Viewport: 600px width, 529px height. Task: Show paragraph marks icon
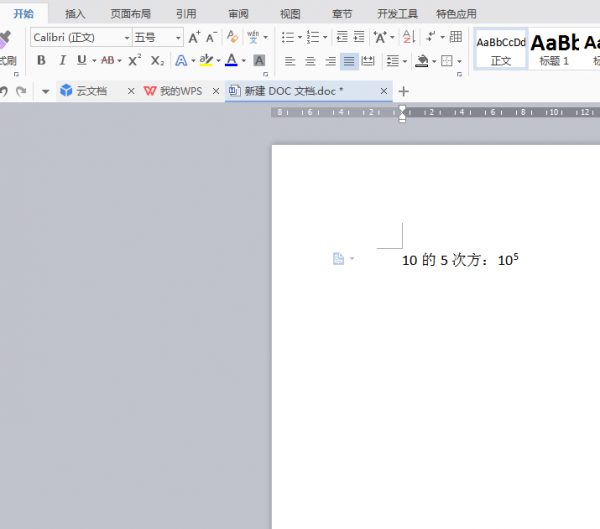pyautogui.click(x=431, y=37)
